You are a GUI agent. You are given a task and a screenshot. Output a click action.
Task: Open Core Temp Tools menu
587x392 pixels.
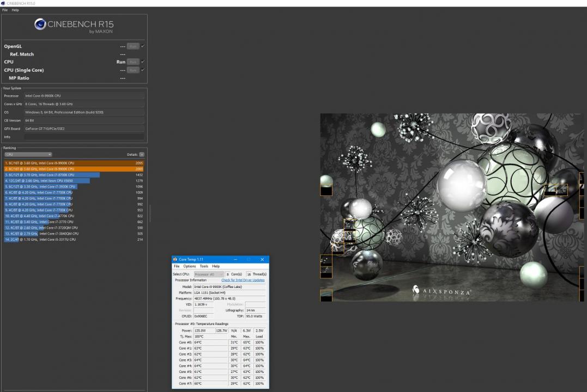[x=203, y=266]
